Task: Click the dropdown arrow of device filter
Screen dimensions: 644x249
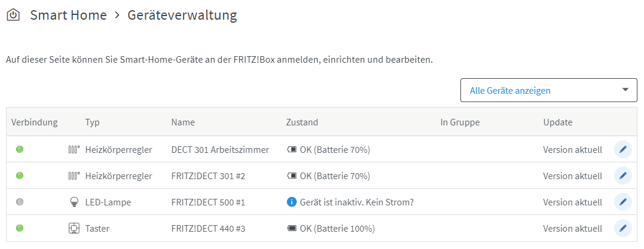Action: [625, 90]
